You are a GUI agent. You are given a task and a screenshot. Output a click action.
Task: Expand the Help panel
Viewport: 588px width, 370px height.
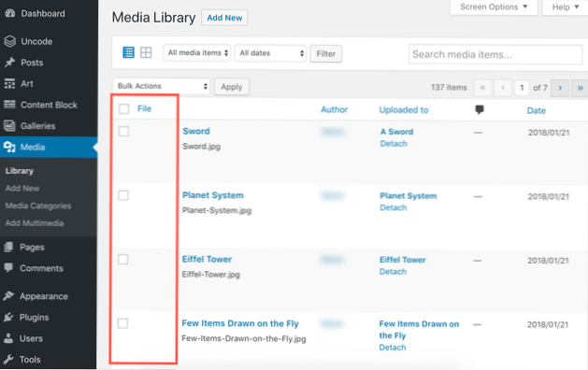pyautogui.click(x=566, y=7)
